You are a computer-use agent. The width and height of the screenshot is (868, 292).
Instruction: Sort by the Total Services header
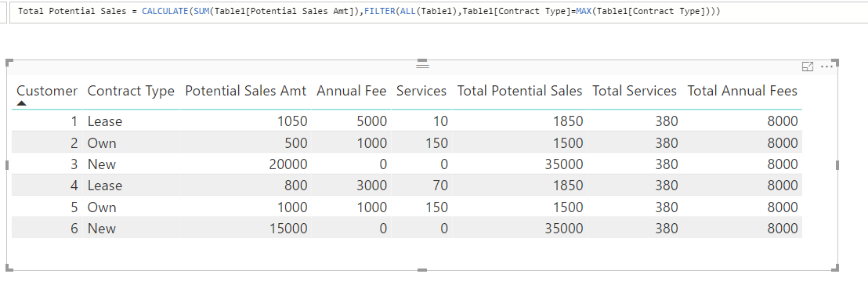pyautogui.click(x=635, y=91)
